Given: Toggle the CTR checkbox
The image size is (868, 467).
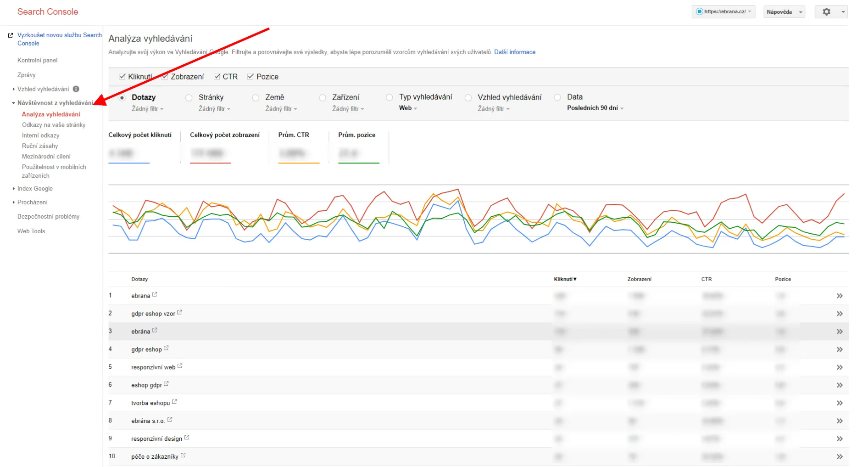Looking at the screenshot, I should tap(217, 77).
